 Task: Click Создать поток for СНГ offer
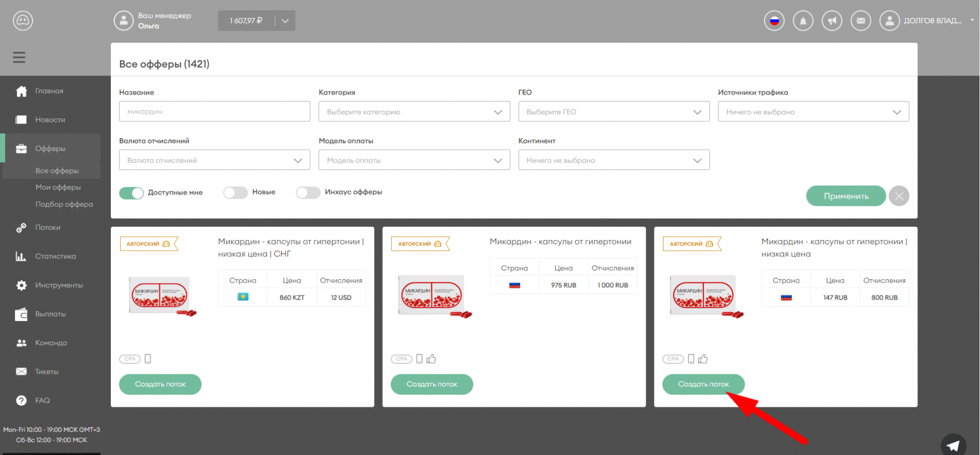coord(160,384)
